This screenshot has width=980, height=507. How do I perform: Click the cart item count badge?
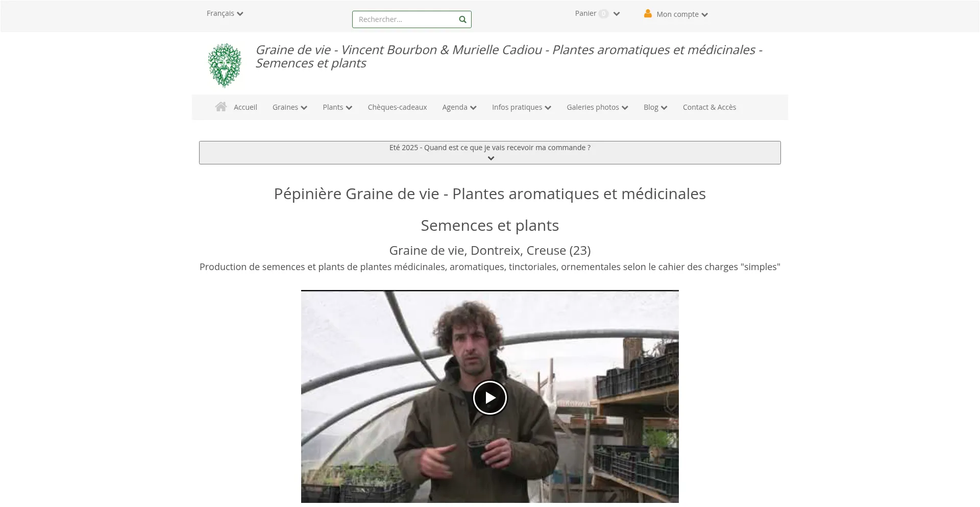(603, 14)
